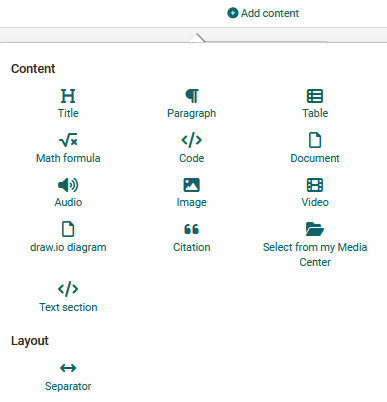Add a Table element
Screen dimensions: 387x402
coord(315,104)
